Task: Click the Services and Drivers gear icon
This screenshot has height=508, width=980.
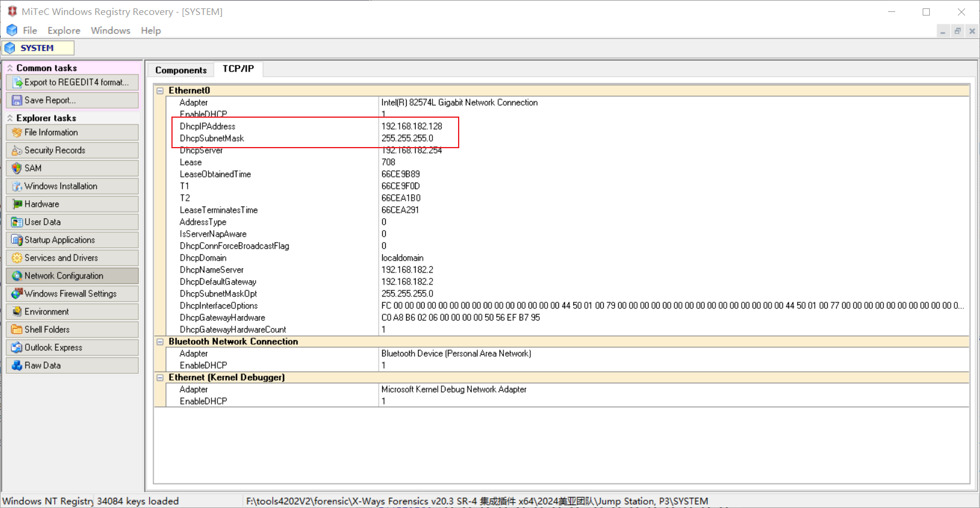Action: pyautogui.click(x=17, y=258)
